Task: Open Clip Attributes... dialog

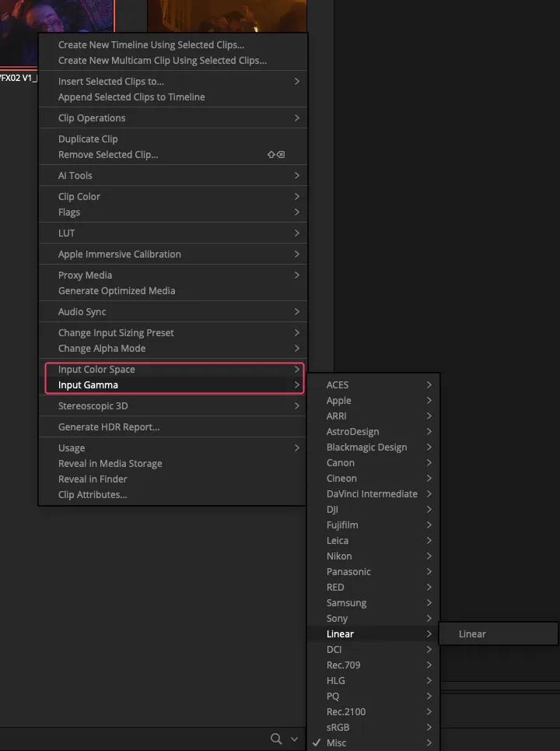Action: click(x=93, y=494)
